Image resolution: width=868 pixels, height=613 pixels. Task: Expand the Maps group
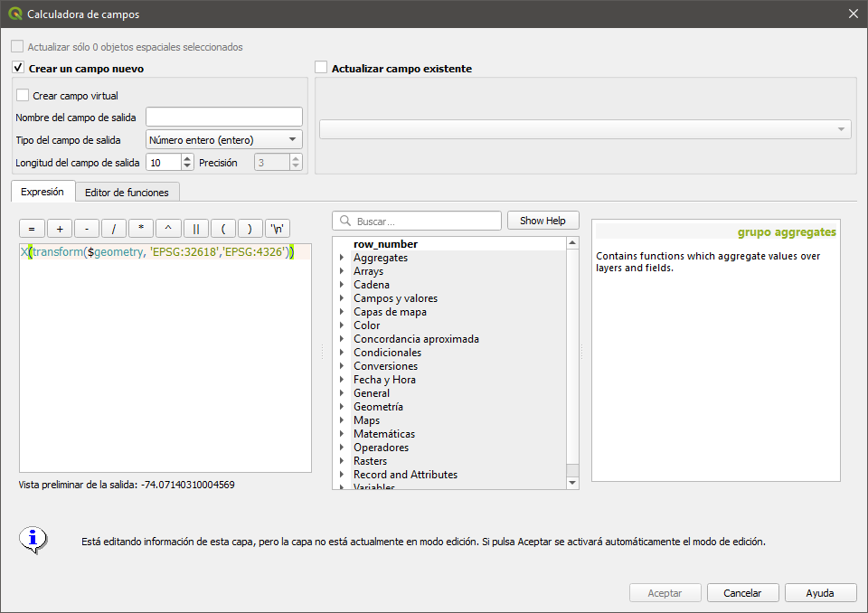pos(342,420)
